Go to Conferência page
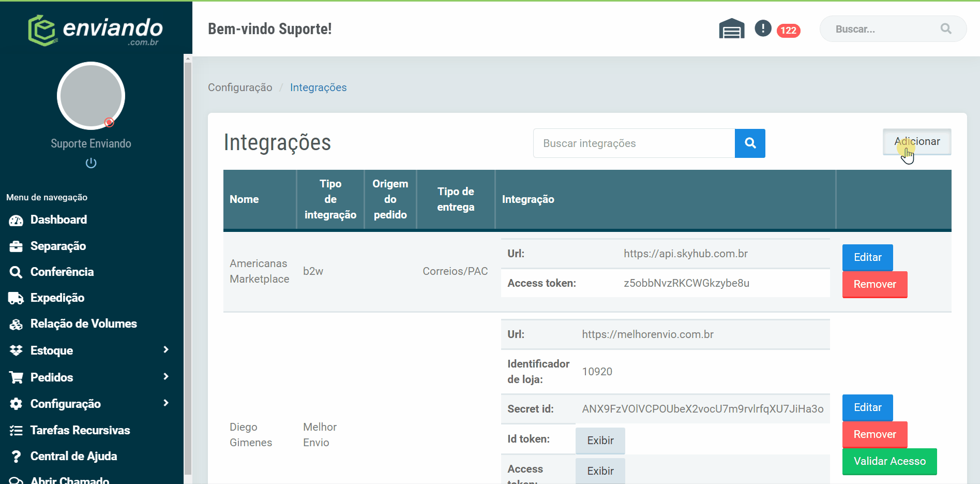This screenshot has height=484, width=980. pos(62,272)
